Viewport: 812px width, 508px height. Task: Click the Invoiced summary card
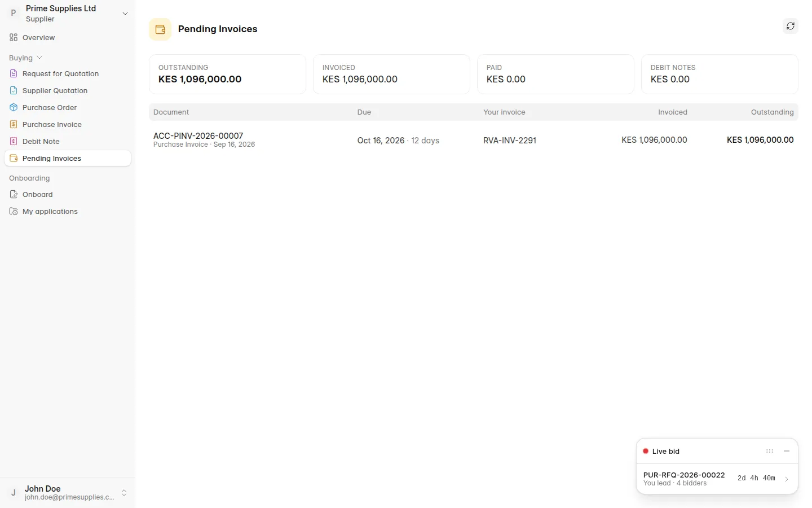point(391,74)
